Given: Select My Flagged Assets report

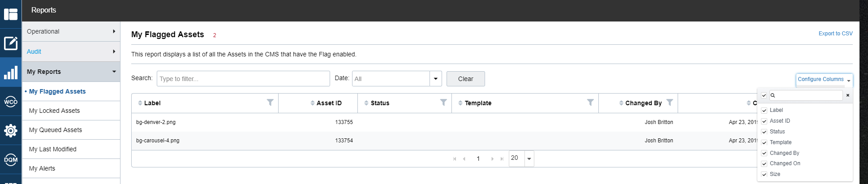Looking at the screenshot, I should (x=71, y=91).
